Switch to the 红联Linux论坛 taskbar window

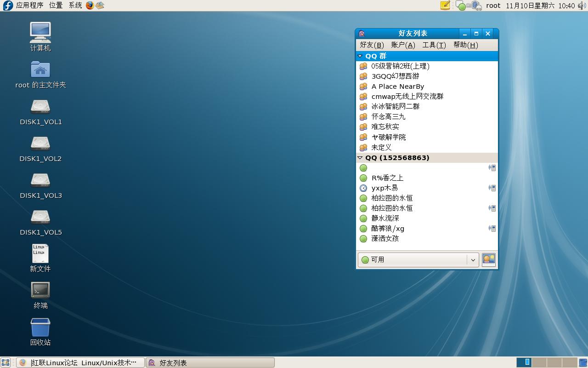click(78, 362)
